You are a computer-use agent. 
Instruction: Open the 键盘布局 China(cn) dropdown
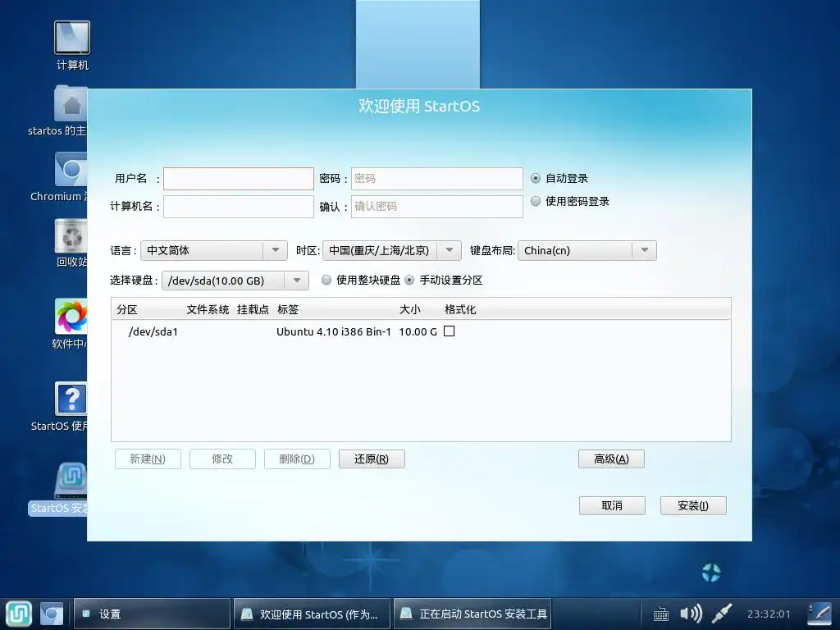point(587,250)
